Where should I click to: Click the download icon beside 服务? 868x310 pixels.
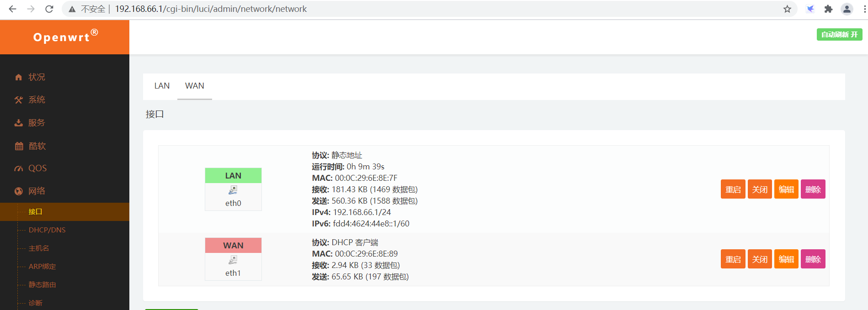click(x=19, y=123)
